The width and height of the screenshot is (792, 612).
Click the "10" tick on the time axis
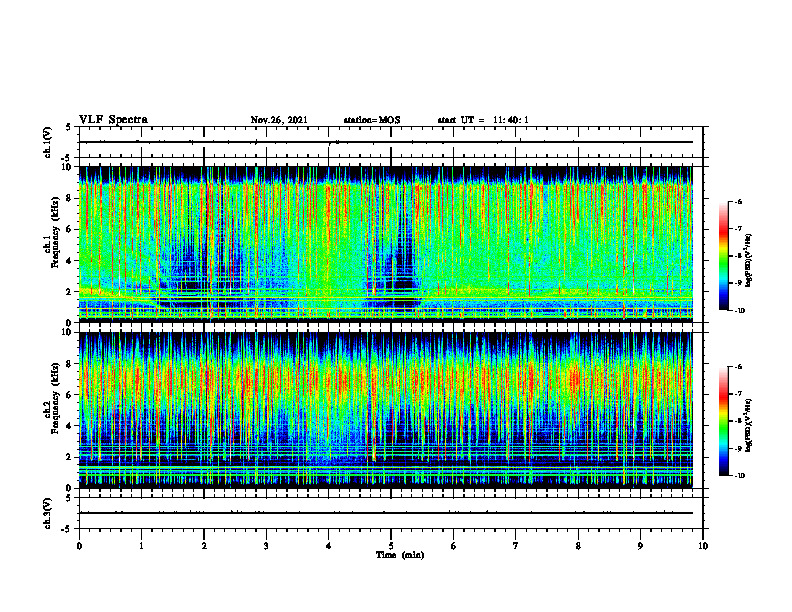pyautogui.click(x=703, y=546)
